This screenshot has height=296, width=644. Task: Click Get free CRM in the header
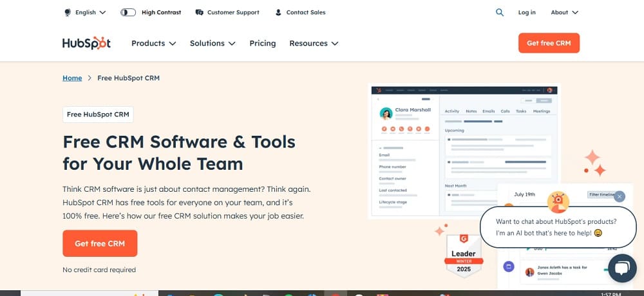(549, 43)
